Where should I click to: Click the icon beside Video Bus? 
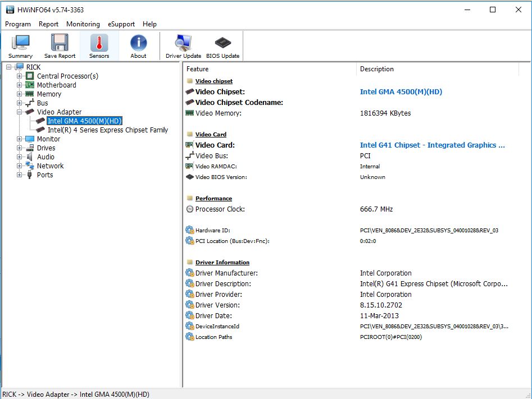tap(190, 155)
